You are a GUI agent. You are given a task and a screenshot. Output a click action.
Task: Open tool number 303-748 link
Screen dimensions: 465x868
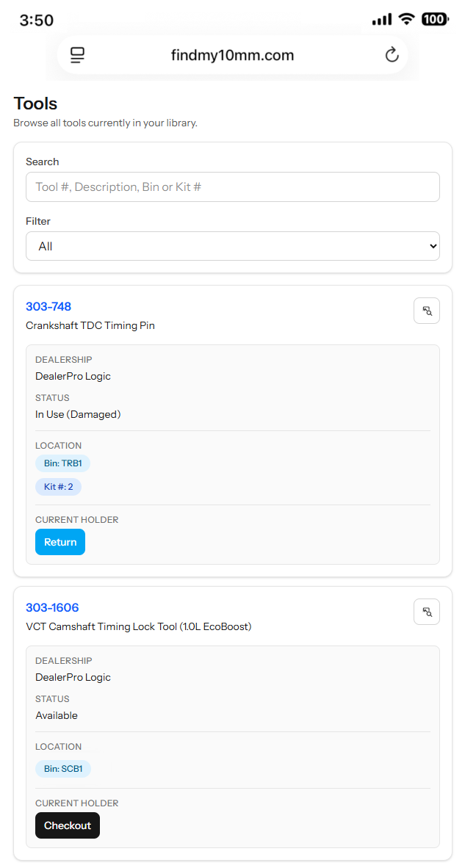point(48,307)
